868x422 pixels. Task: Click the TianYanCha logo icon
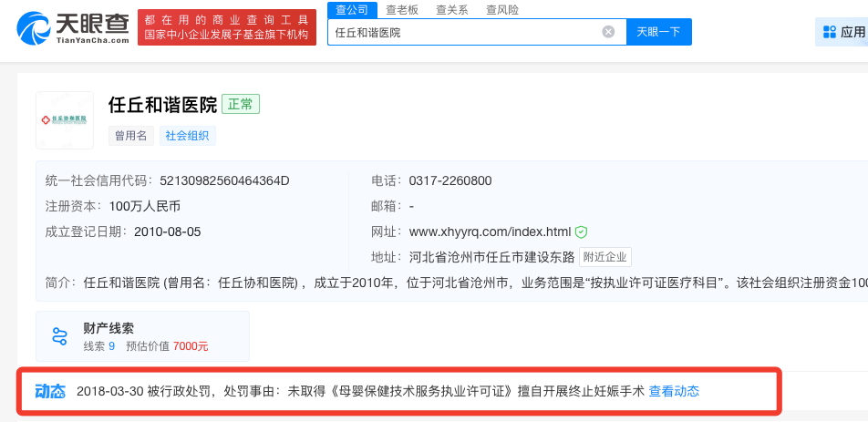tap(35, 27)
